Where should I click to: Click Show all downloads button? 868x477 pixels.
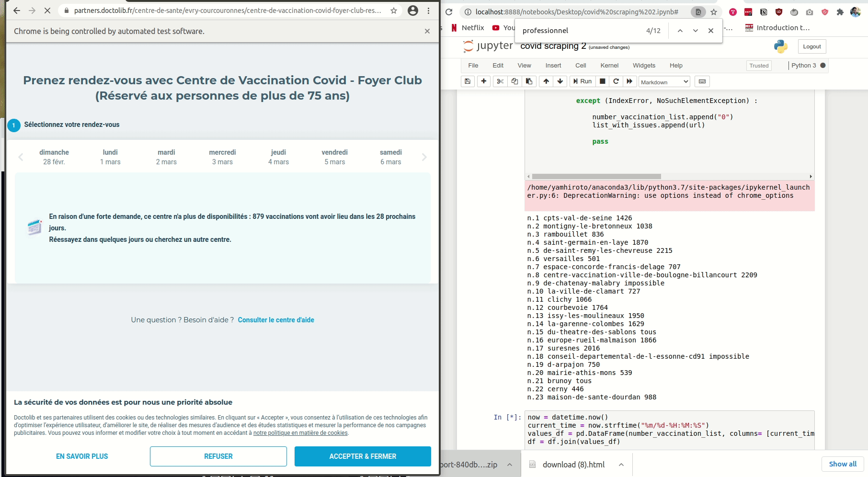843,464
